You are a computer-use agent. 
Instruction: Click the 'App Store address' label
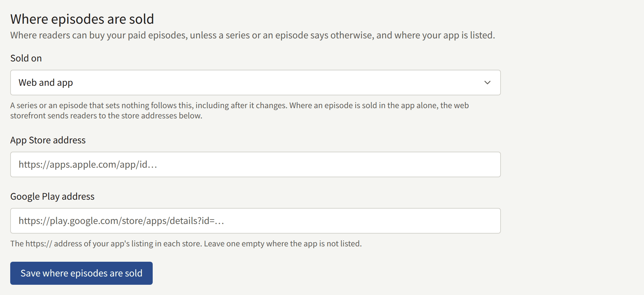pos(48,140)
